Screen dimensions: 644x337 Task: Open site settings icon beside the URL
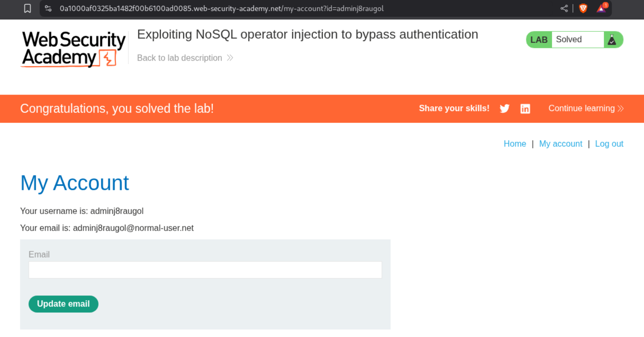click(48, 8)
